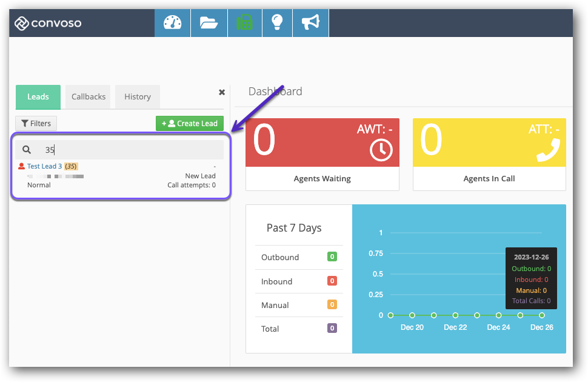
Task: Click the Convoso logo
Action: click(x=48, y=24)
